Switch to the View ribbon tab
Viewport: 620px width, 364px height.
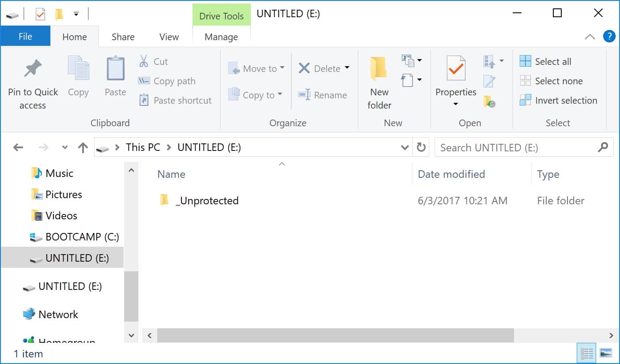[x=169, y=37]
